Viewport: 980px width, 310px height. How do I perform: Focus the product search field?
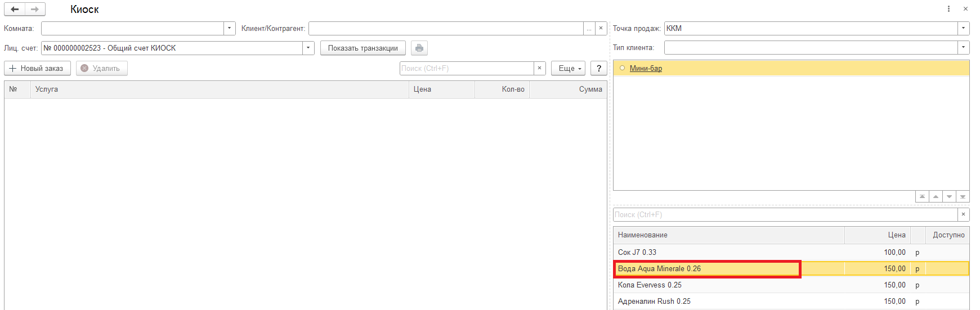coord(785,214)
